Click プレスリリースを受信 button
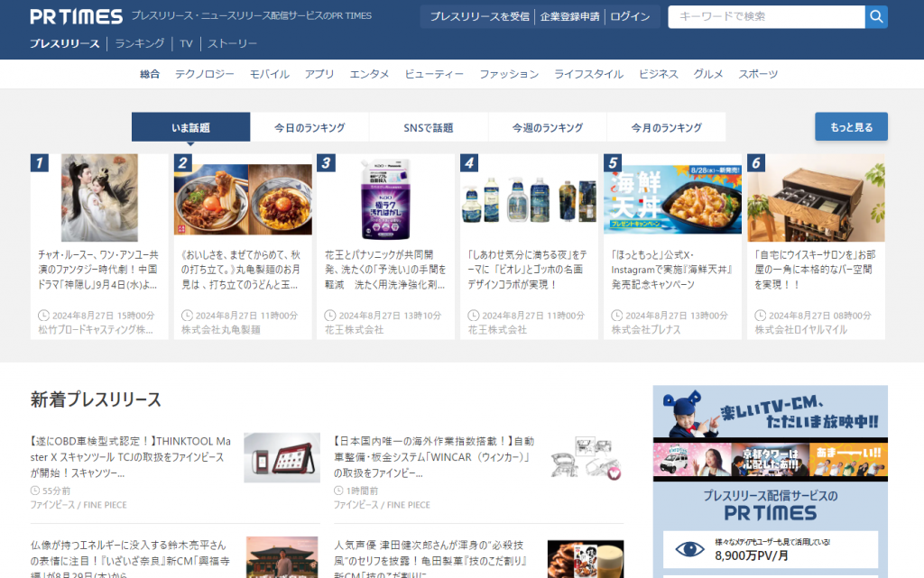 tap(479, 17)
